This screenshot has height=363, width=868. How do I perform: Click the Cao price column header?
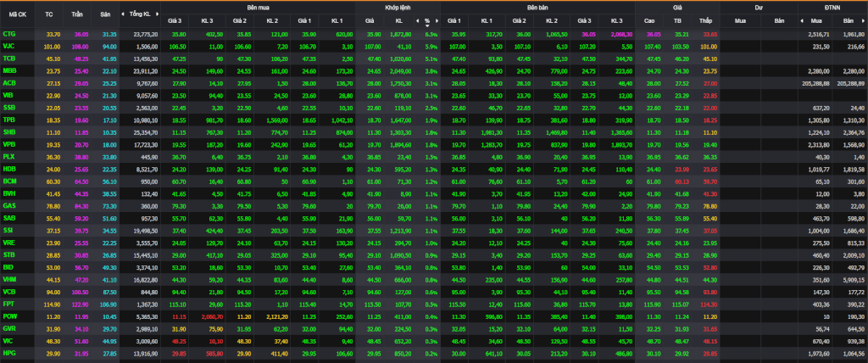click(649, 21)
